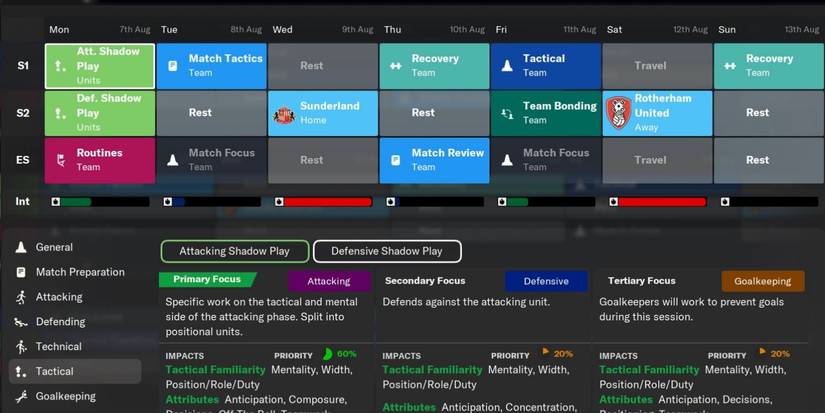Open Friday's Match Focus extra session
825x413 pixels.
point(546,160)
